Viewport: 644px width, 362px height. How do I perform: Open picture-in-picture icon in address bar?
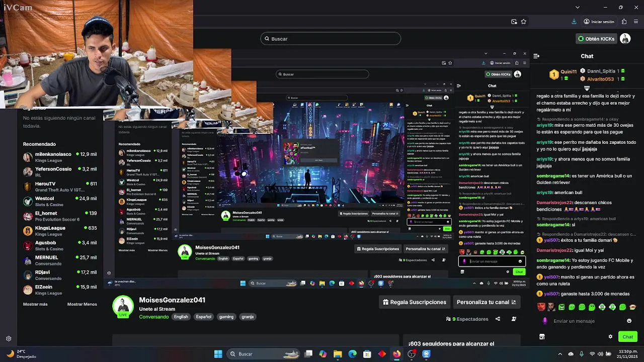(514, 22)
